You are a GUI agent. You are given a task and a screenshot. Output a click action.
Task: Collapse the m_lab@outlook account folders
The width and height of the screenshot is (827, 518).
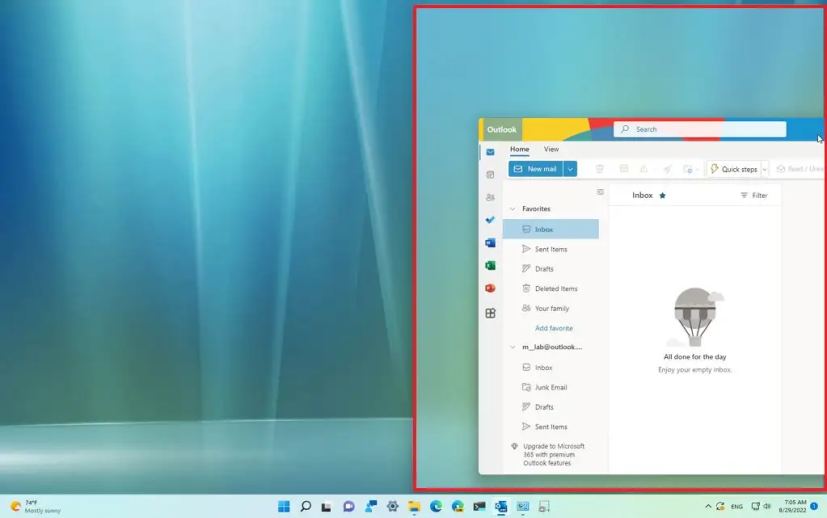click(512, 347)
